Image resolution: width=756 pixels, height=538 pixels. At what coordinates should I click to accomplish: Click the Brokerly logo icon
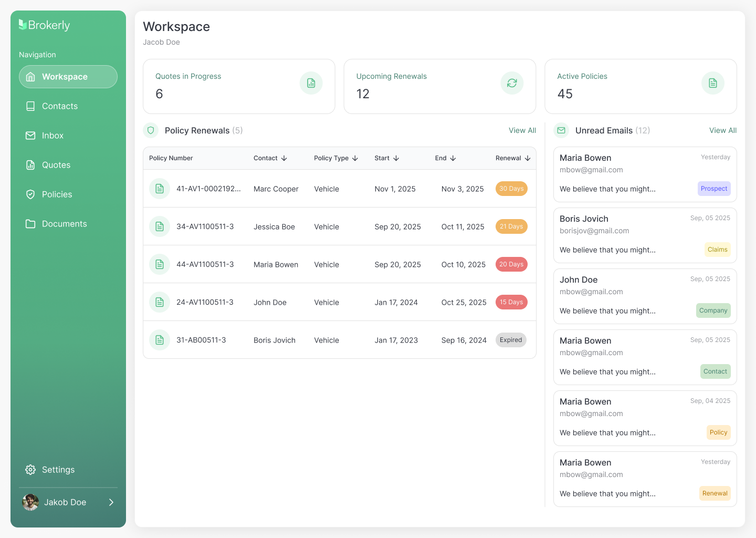23,25
